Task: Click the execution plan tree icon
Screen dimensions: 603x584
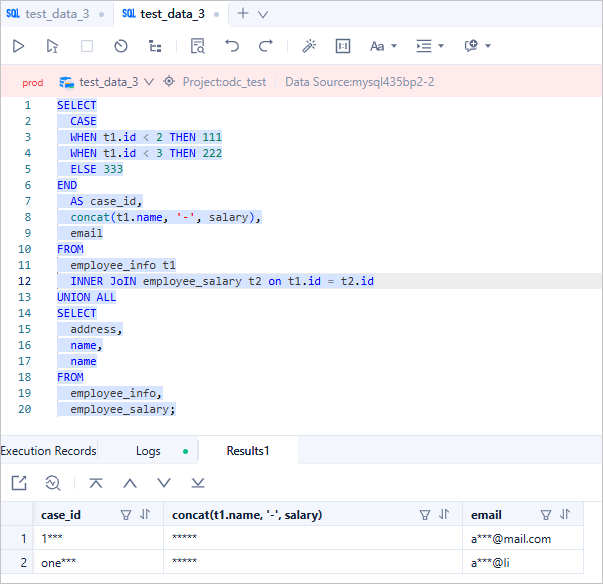Action: (x=155, y=46)
